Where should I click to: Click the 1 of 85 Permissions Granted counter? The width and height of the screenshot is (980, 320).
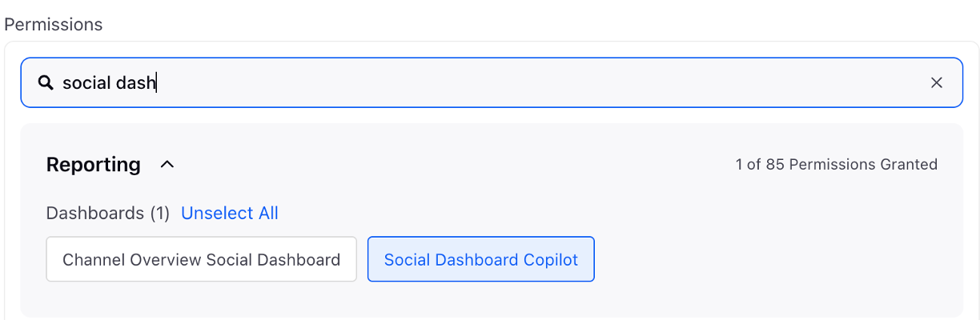836,165
